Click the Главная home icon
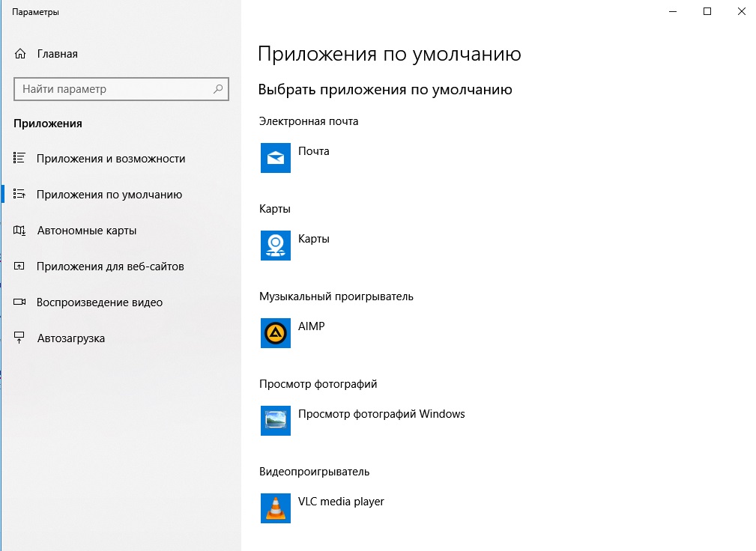The image size is (756, 551). [x=20, y=54]
